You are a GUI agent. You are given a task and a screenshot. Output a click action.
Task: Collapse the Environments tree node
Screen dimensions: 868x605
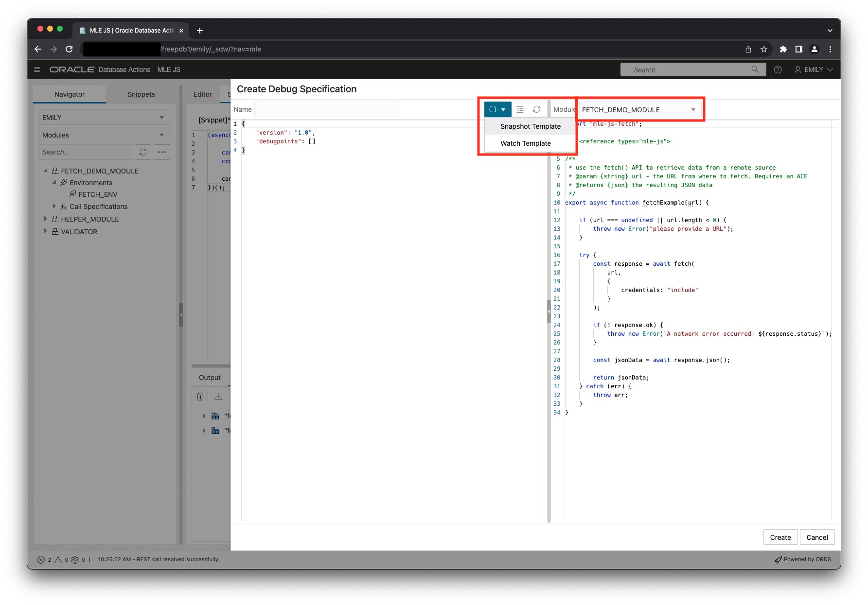coord(55,183)
